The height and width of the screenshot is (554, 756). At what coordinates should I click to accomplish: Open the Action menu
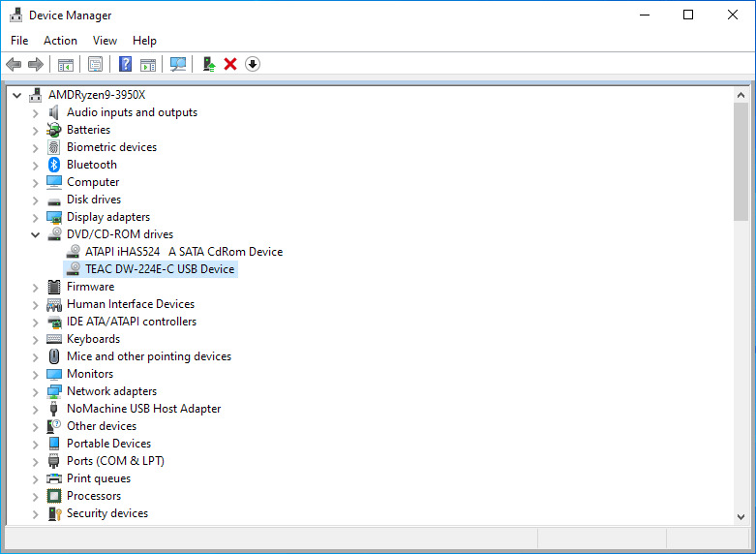pyautogui.click(x=60, y=41)
